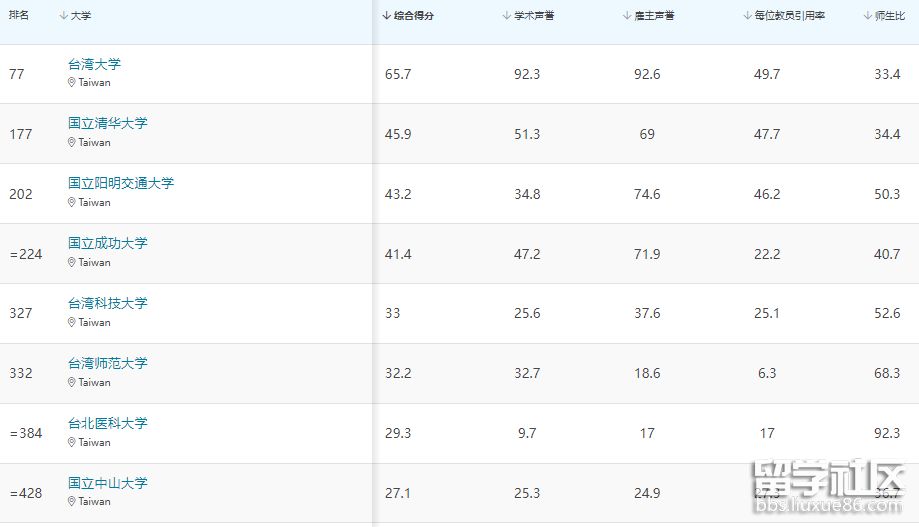Open 台北医科大学 university link
Screen dimensions: 919x527
108,423
